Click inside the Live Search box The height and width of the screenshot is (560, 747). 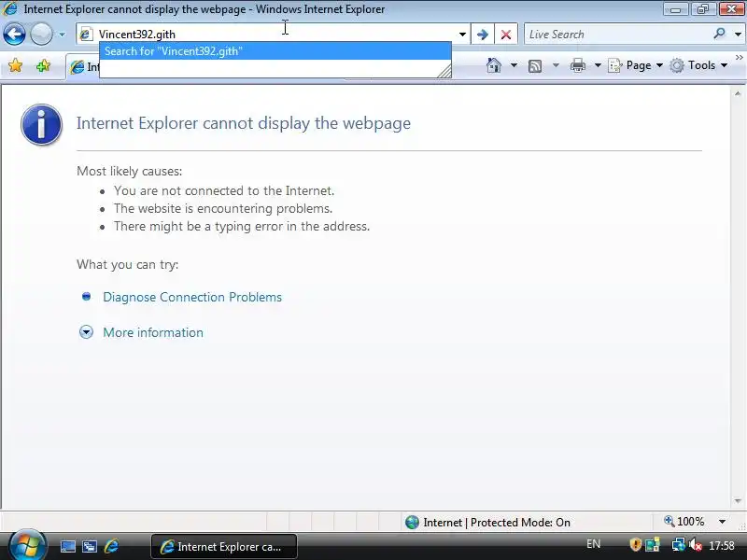pyautogui.click(x=618, y=35)
